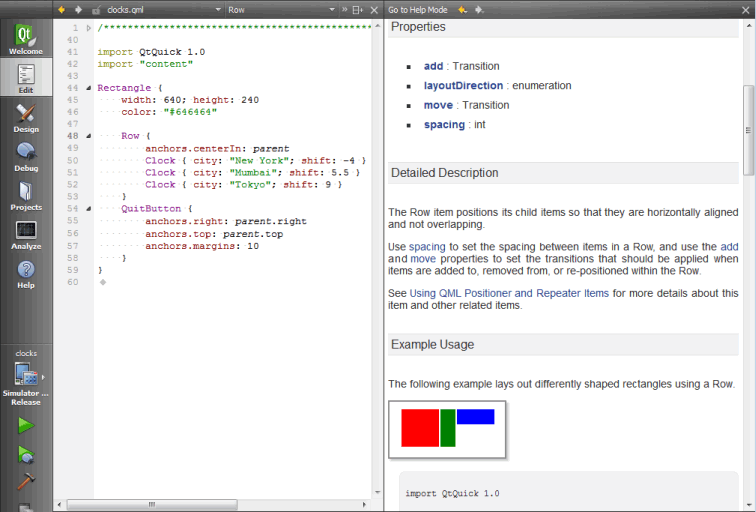Click Go to Help Mode
The width and height of the screenshot is (756, 512).
point(417,9)
